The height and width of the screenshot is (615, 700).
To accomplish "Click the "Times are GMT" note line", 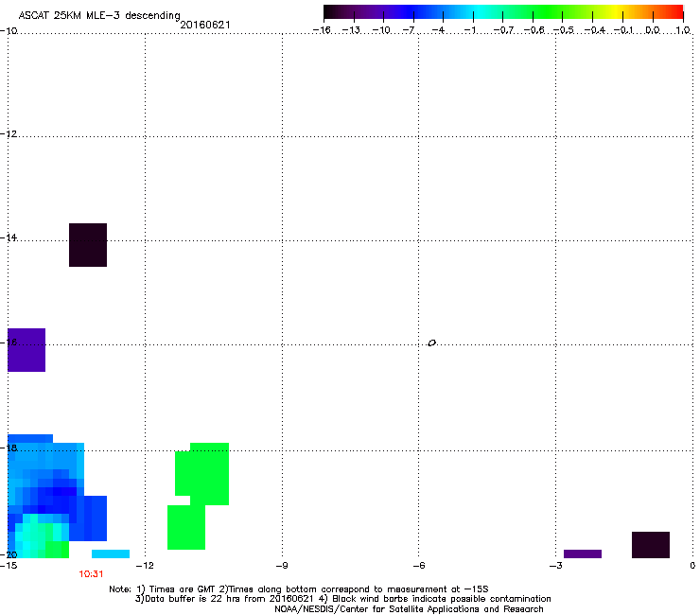I will [299, 589].
